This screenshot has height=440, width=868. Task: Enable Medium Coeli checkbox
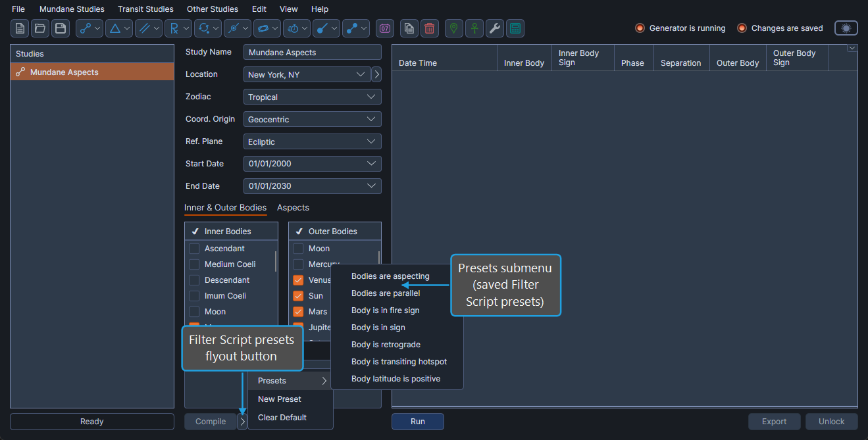(194, 264)
